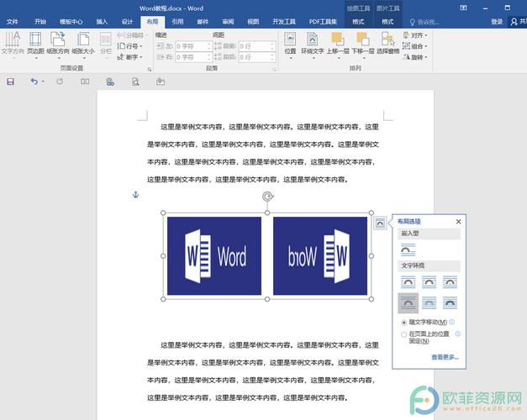This screenshot has height=420, width=527.
Task: Select the Square text wrapping option
Action: coord(408,282)
